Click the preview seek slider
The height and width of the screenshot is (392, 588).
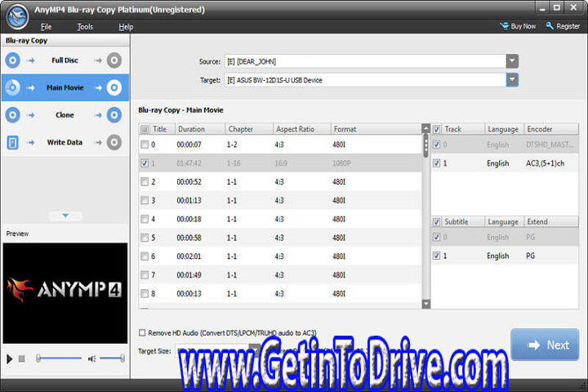[x=59, y=359]
